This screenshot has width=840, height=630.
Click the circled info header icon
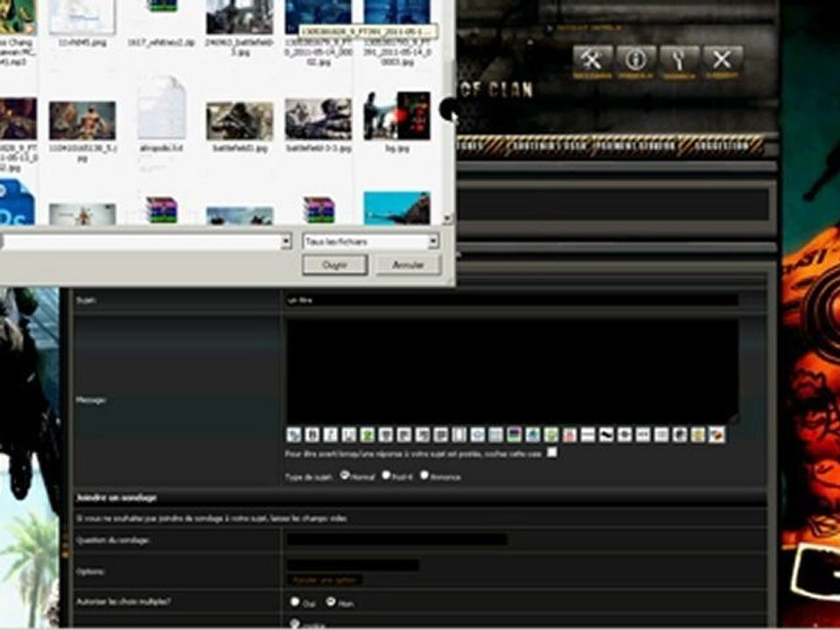(x=635, y=60)
